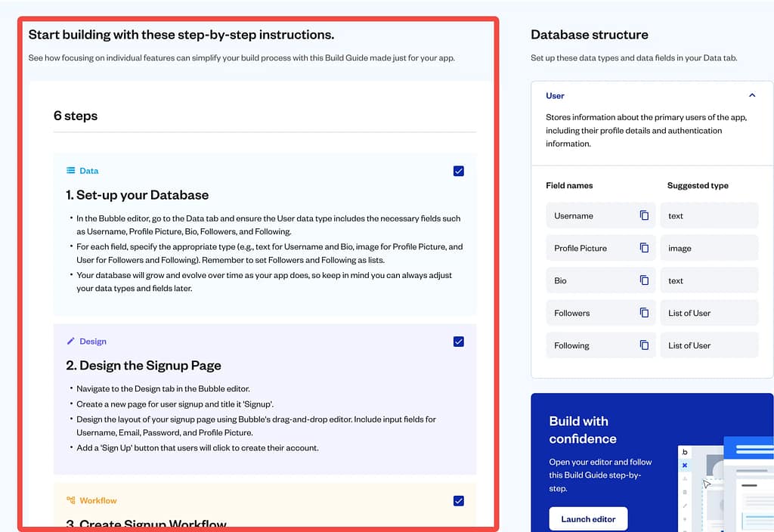The height and width of the screenshot is (532, 774).
Task: Copy the Following field name
Action: [x=644, y=345]
